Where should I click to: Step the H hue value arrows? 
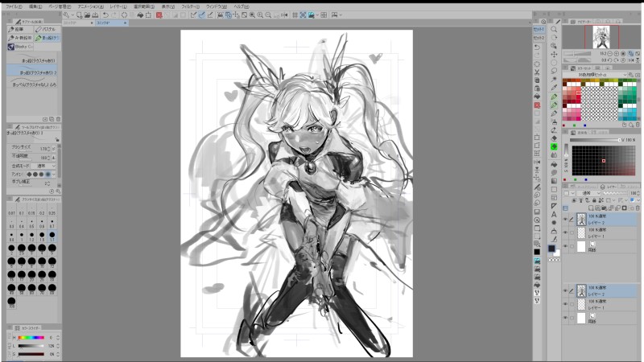(57, 337)
